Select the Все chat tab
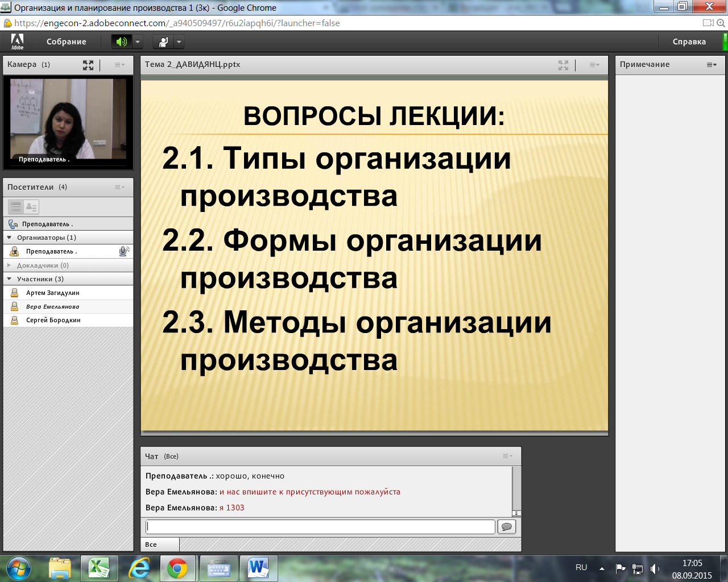The image size is (728, 582). pos(160,544)
